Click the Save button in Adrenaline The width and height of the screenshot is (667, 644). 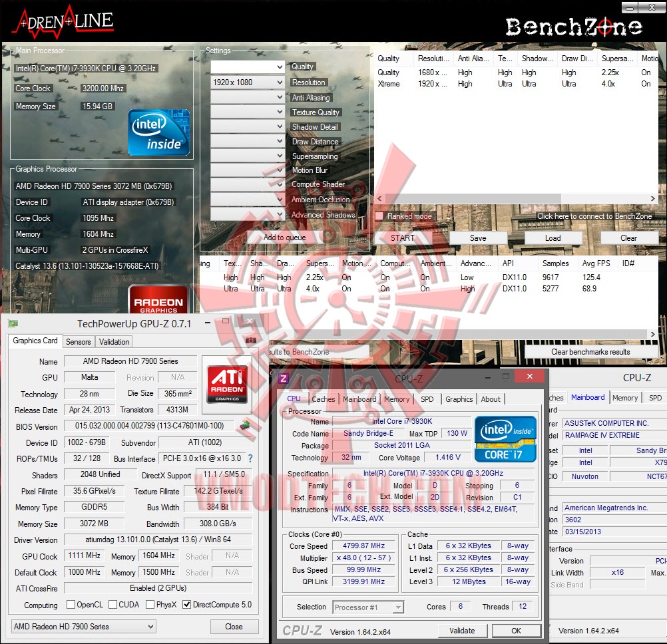478,238
